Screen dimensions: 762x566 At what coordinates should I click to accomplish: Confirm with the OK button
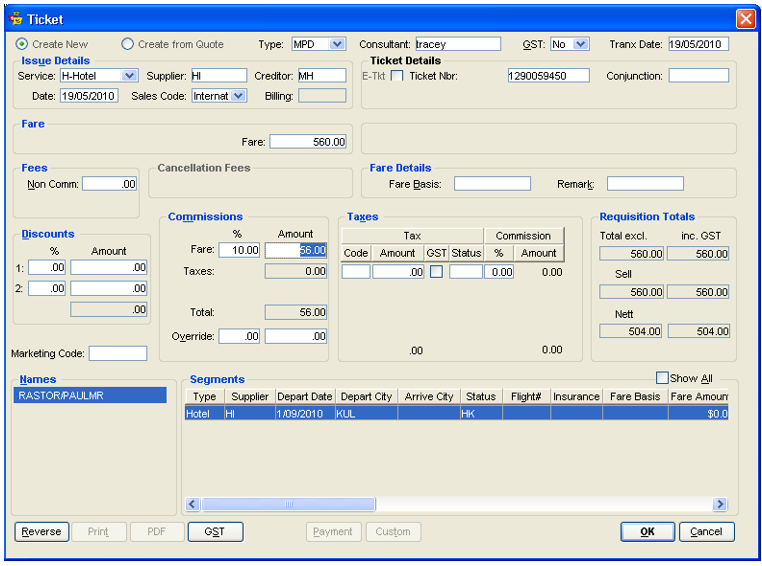pos(647,532)
